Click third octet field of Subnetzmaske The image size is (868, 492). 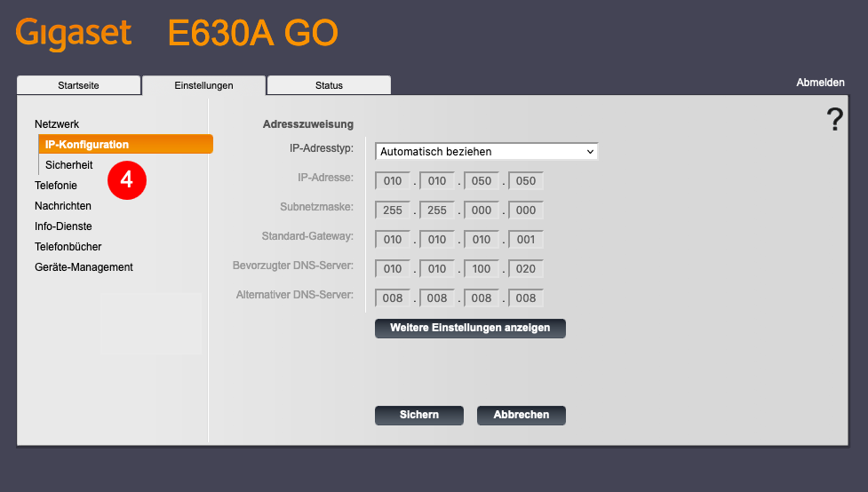click(x=481, y=210)
